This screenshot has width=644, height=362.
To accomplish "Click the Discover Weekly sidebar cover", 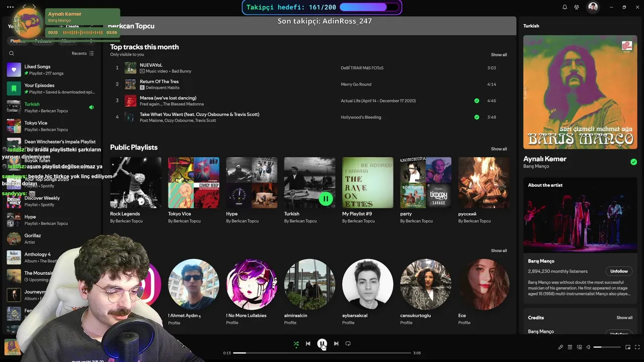I will pyautogui.click(x=14, y=201).
